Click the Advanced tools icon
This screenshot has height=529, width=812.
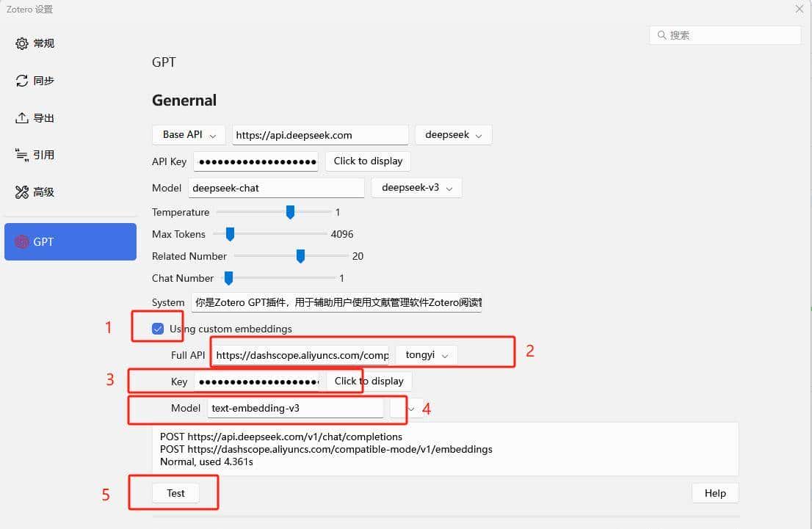[22, 192]
